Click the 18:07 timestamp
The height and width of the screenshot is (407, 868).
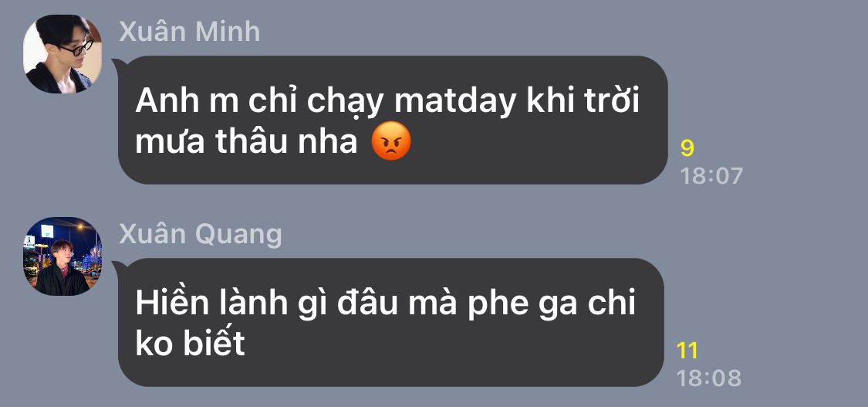coord(711,176)
